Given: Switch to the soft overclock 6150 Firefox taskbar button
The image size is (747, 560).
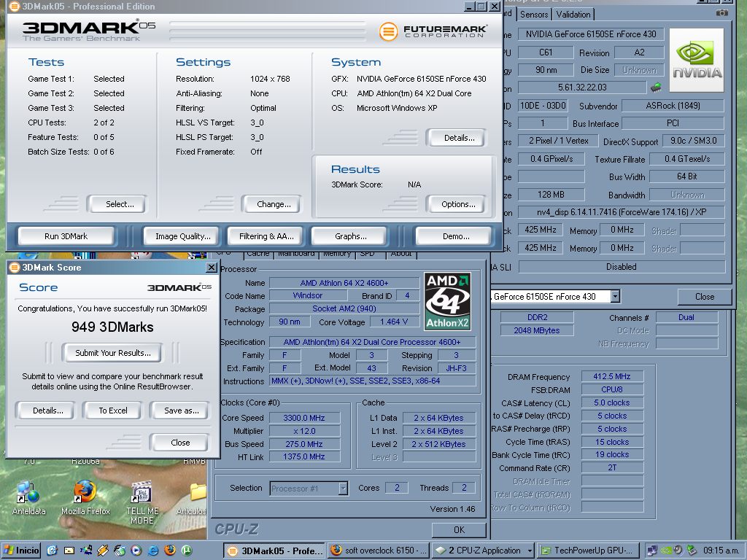Looking at the screenshot, I should 379,551.
